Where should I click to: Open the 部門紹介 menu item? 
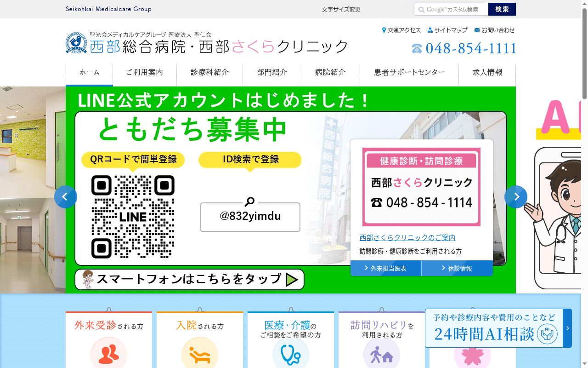click(272, 74)
